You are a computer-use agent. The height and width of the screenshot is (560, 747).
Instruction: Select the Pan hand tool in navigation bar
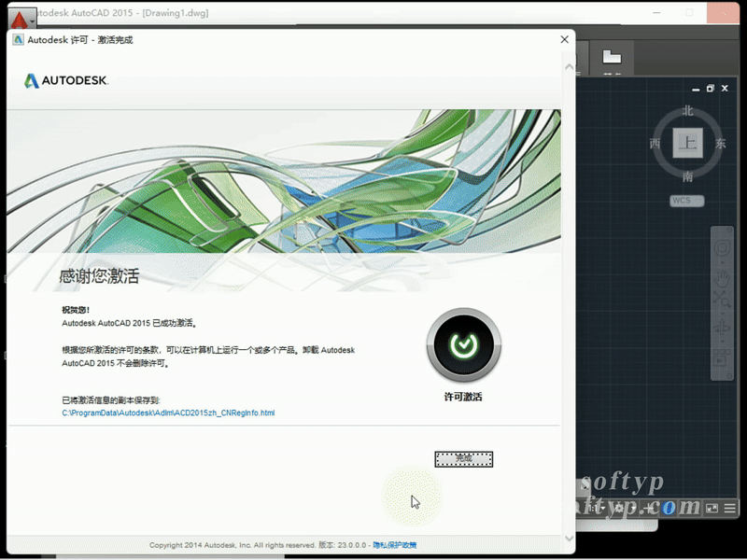click(722, 277)
